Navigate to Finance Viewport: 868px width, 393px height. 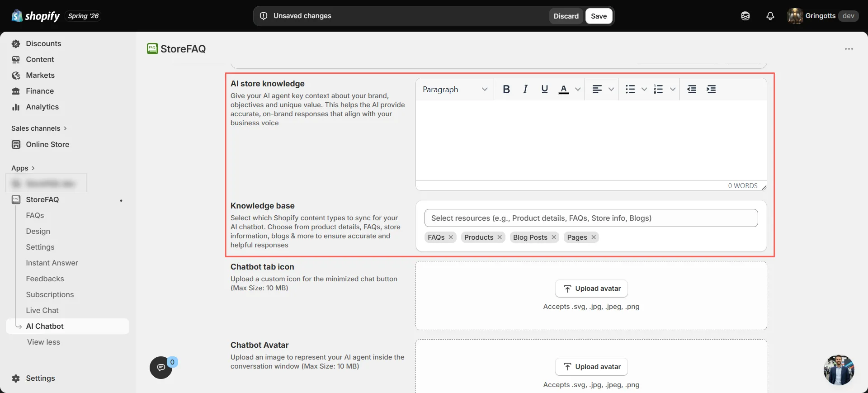40,91
